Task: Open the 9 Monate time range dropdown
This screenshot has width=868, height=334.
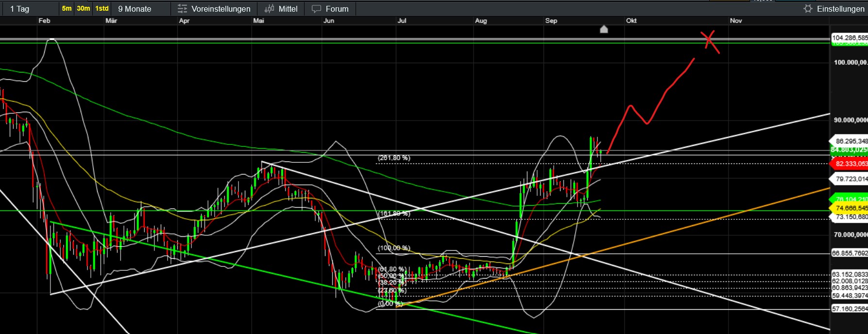Action: 141,9
